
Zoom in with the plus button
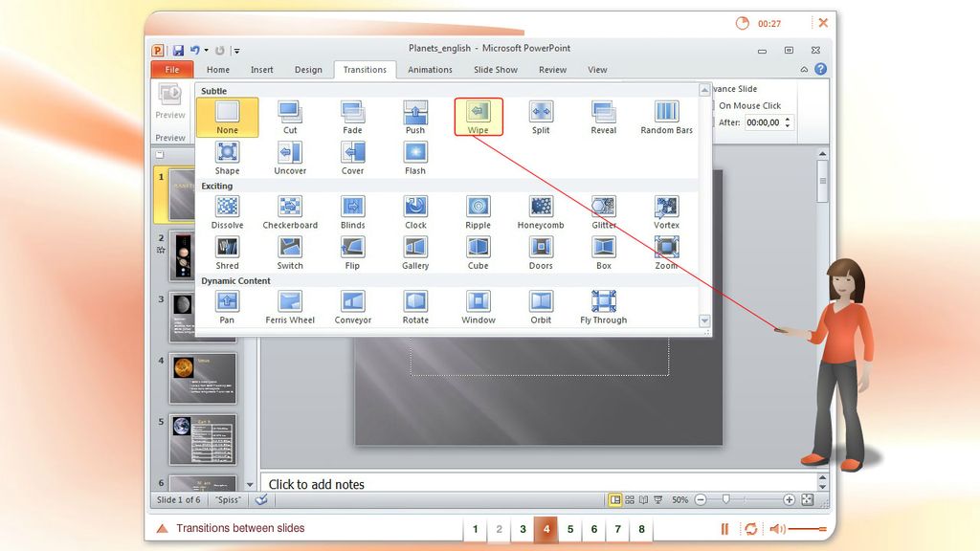point(789,499)
